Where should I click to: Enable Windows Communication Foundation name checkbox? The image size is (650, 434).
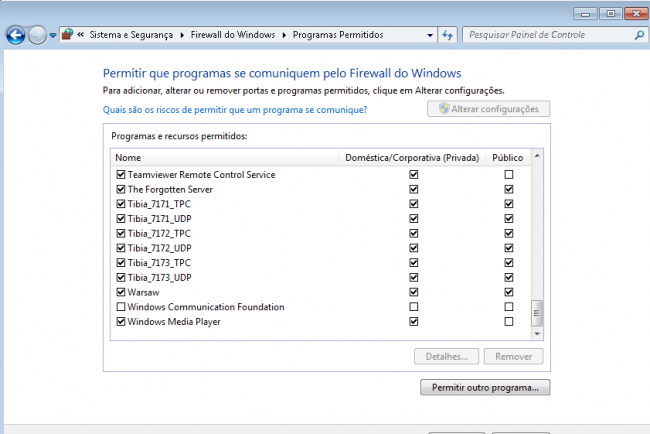tap(121, 307)
